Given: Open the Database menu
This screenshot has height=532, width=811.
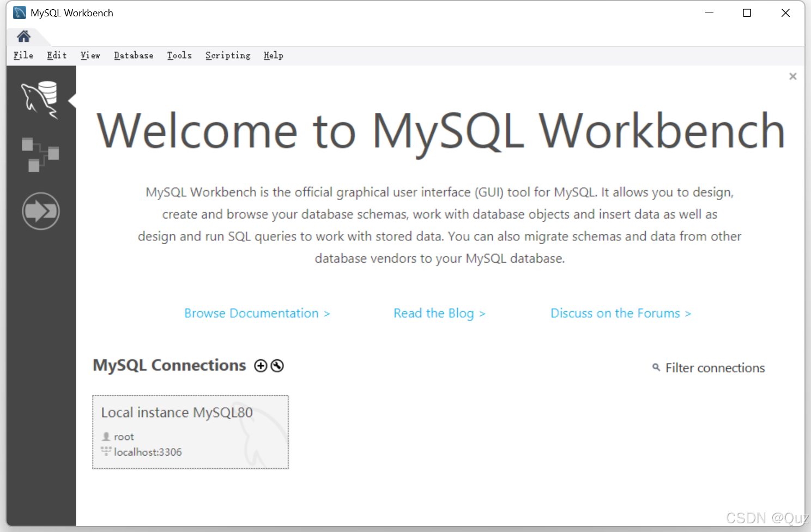Looking at the screenshot, I should click(134, 56).
